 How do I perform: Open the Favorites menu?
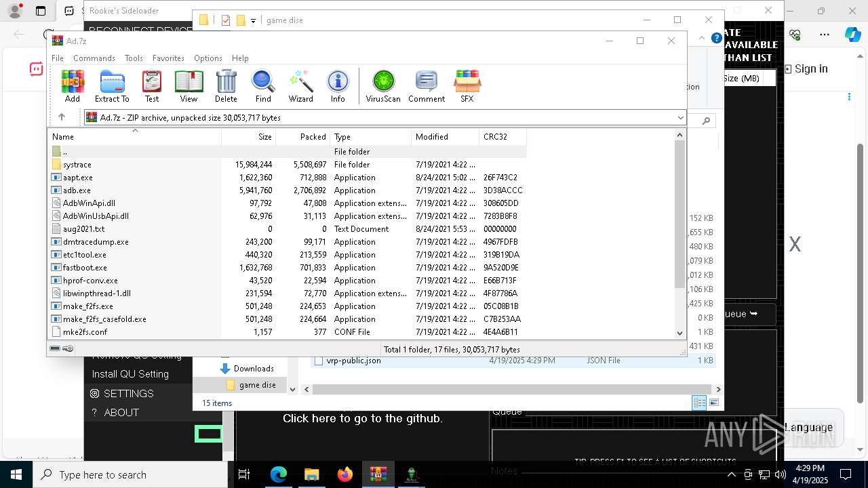tap(168, 58)
